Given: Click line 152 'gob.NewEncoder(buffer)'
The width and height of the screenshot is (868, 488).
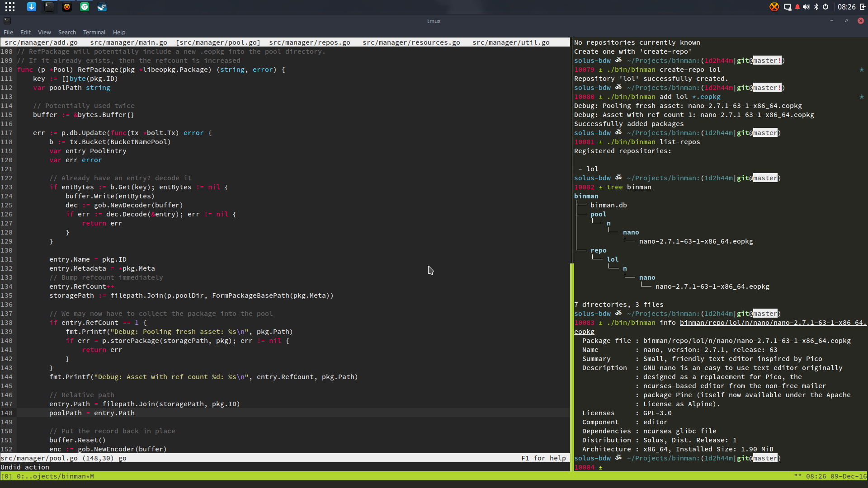Looking at the screenshot, I should [x=122, y=449].
